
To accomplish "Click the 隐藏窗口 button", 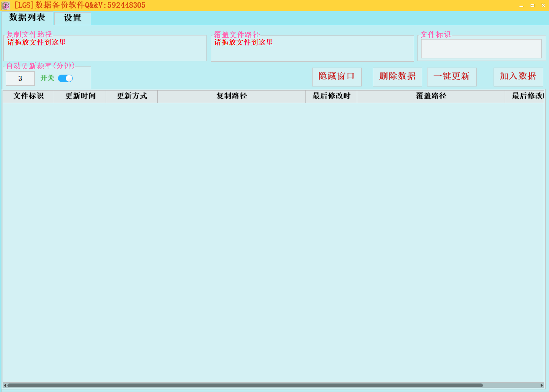I will pyautogui.click(x=337, y=77).
